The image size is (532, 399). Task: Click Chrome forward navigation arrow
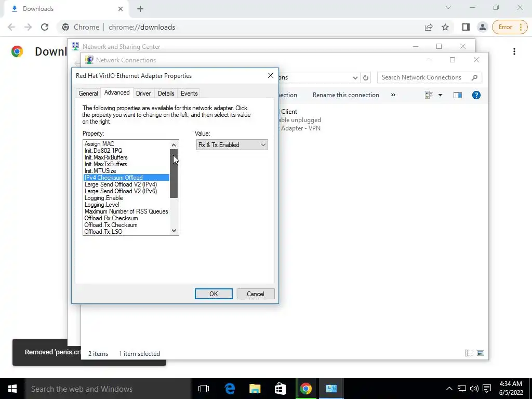click(28, 27)
